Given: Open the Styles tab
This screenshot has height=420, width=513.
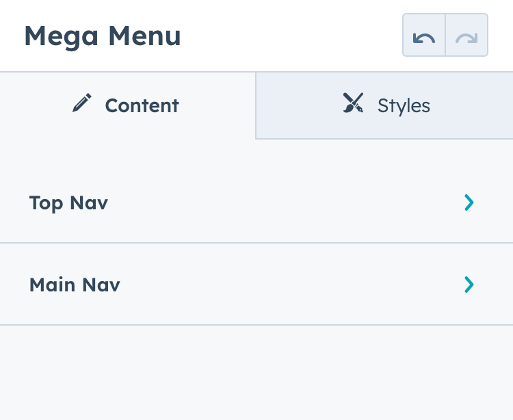Looking at the screenshot, I should pos(384,105).
